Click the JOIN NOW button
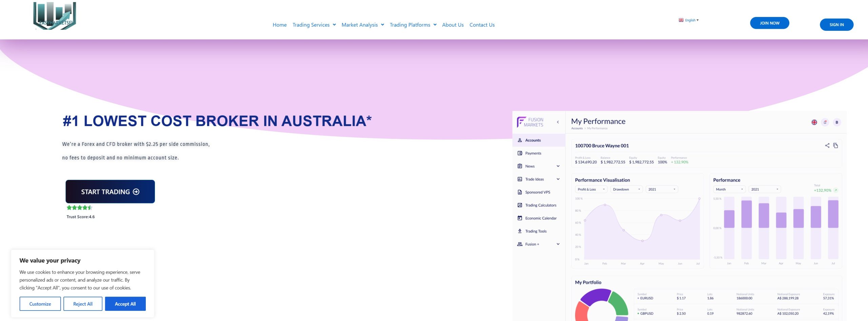The image size is (868, 321). [x=769, y=23]
